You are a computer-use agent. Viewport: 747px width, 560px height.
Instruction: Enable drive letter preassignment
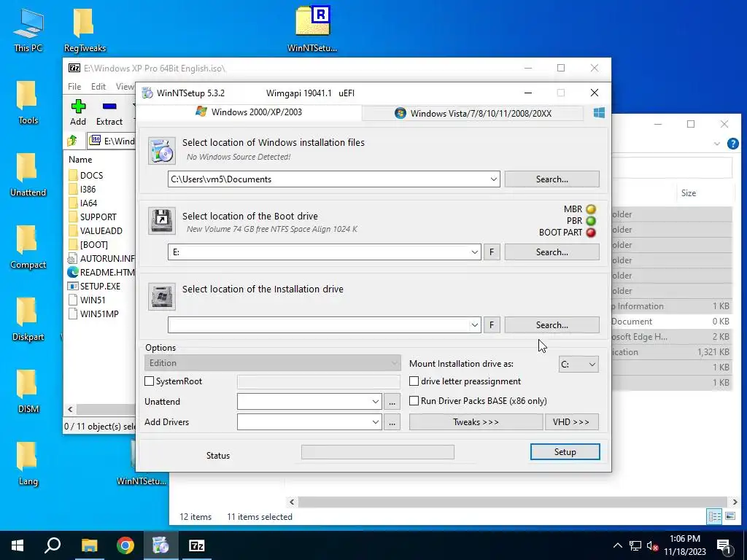click(414, 381)
